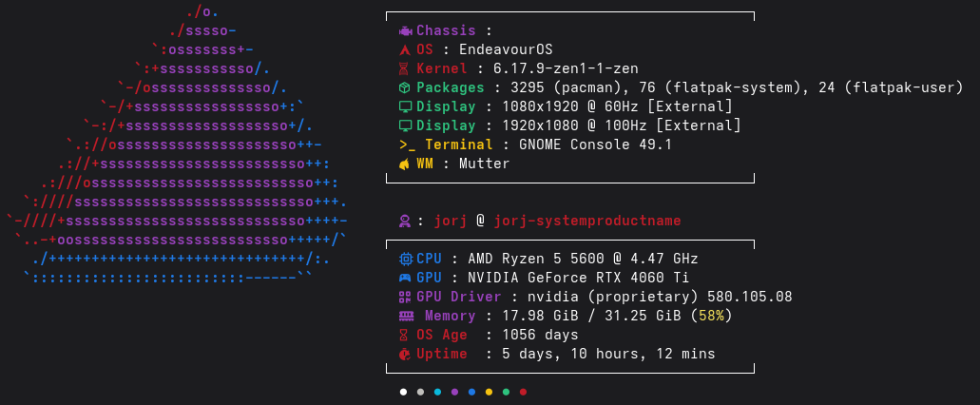Image resolution: width=980 pixels, height=405 pixels.
Task: Click the '1080x1920 @ 60Hz [External]' value
Action: (x=617, y=106)
